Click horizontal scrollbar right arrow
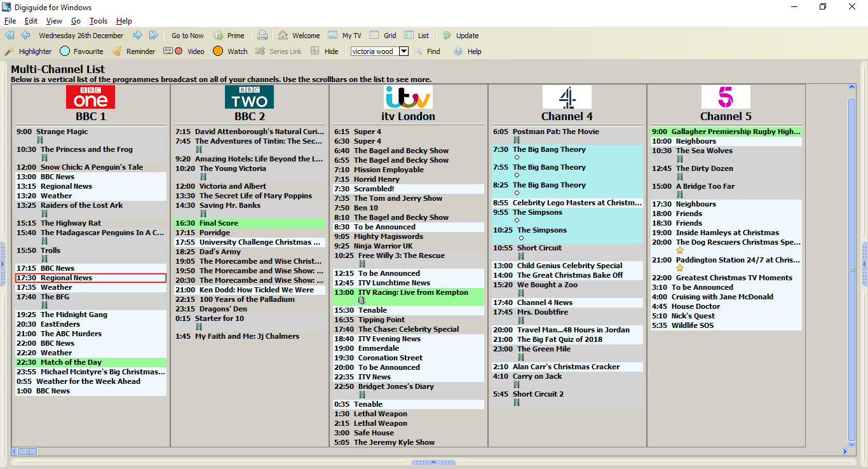The image size is (868, 469). tap(844, 451)
